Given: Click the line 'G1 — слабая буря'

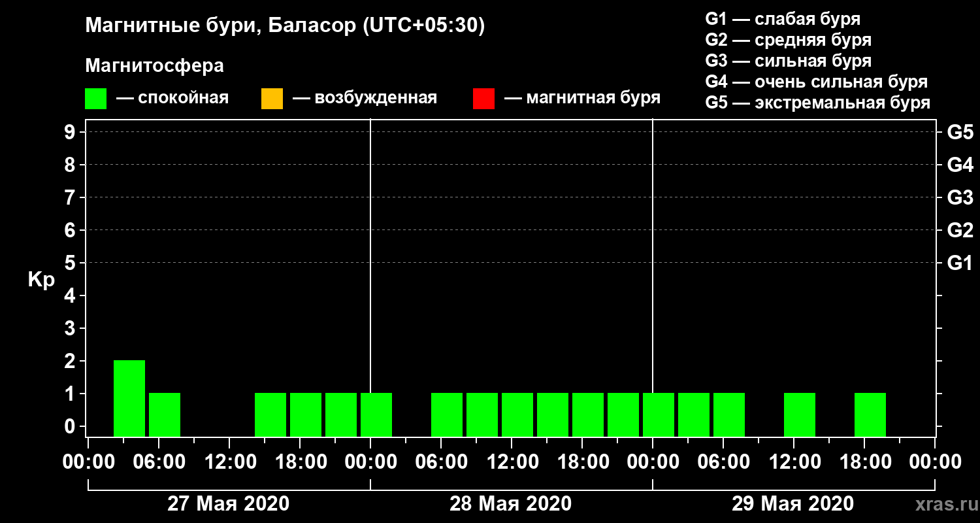Looking at the screenshot, I should coord(783,18).
